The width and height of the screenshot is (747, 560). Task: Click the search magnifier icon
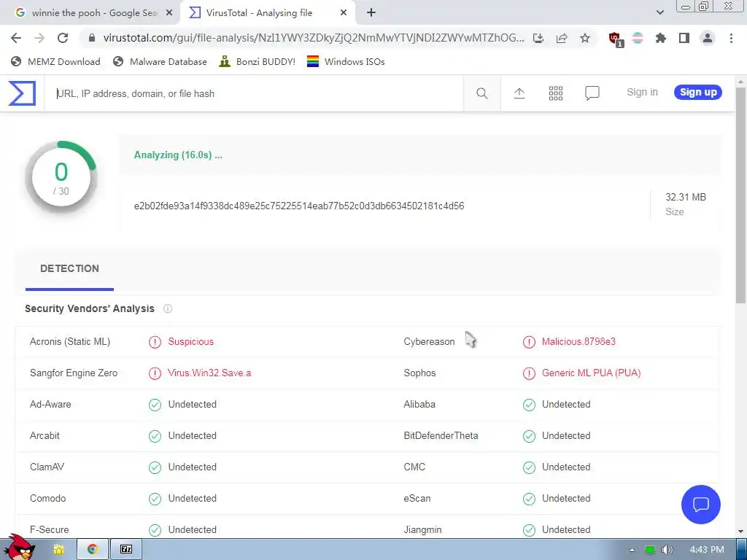(x=481, y=93)
